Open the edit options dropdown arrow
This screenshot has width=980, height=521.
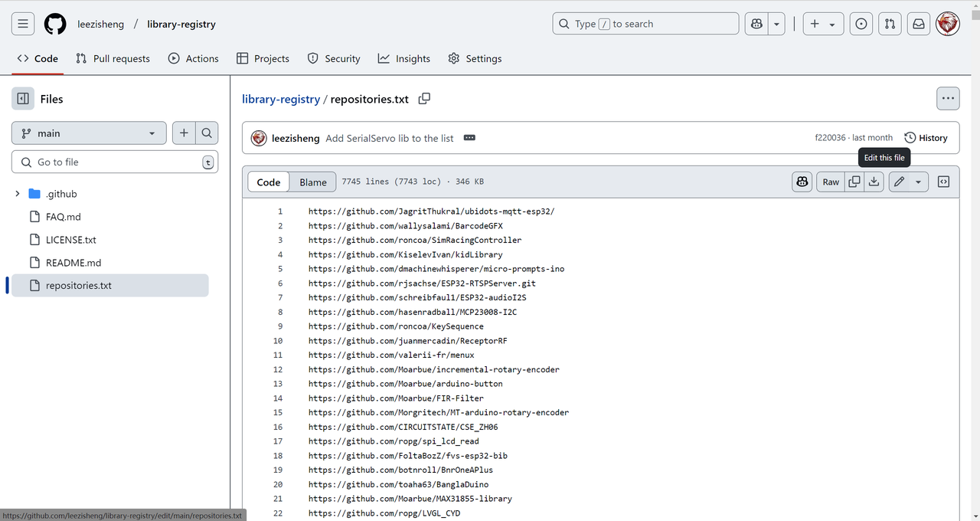pos(918,182)
